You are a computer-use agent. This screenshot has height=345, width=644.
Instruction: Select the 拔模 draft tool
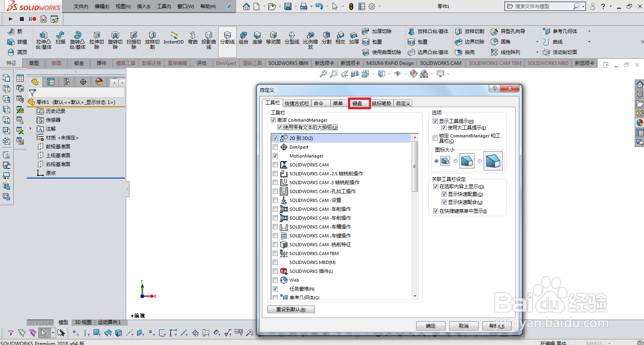pyautogui.click(x=17, y=42)
